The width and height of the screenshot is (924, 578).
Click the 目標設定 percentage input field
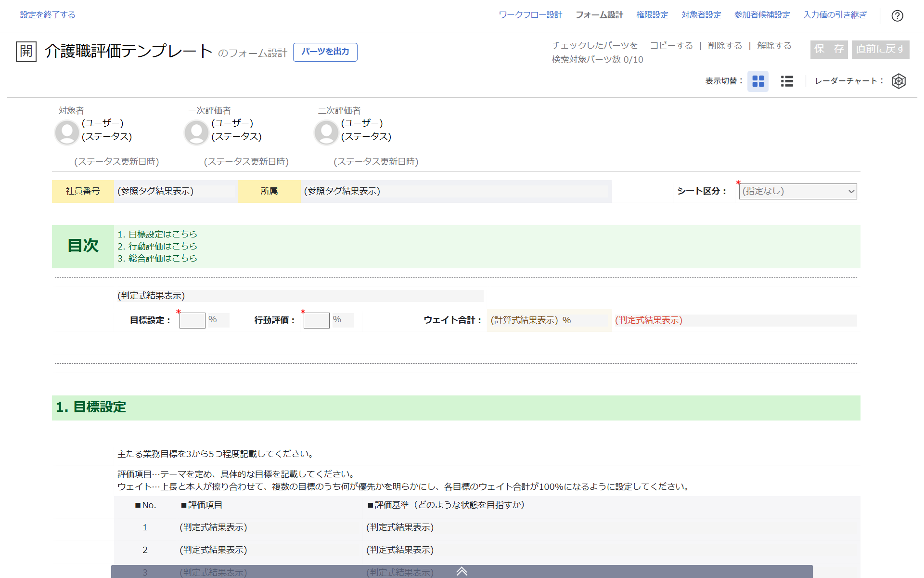(192, 320)
